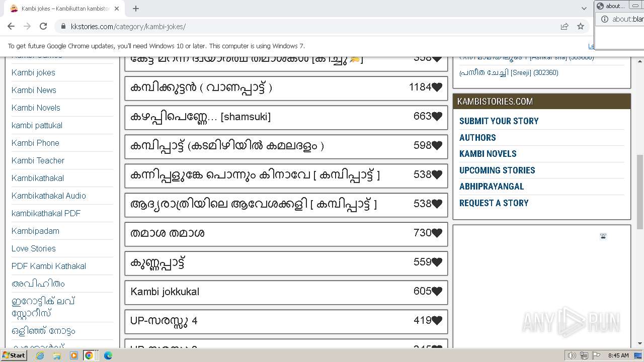644x362 pixels.
Task: Open the [Sreeji] (302360) post link
Action: pos(509,72)
